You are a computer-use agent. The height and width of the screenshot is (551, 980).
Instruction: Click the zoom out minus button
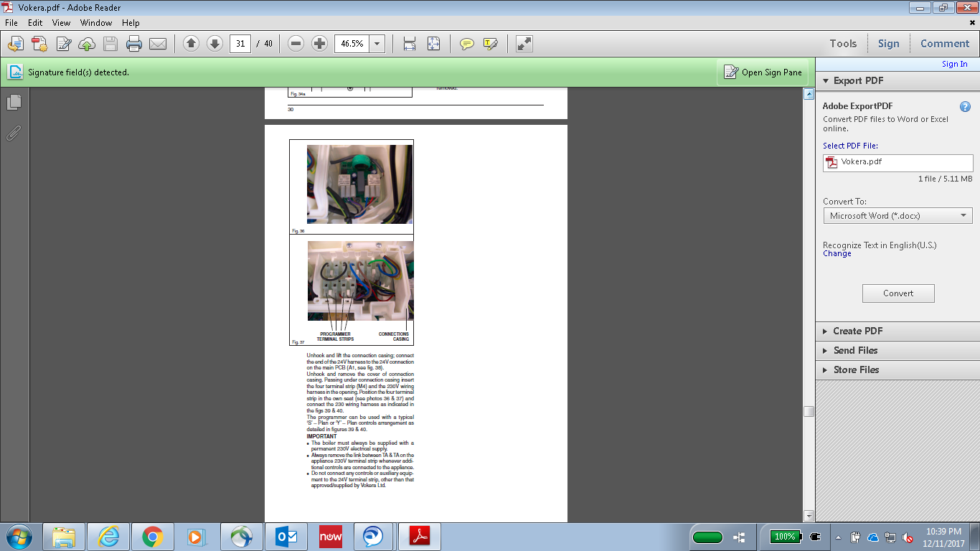(x=296, y=44)
